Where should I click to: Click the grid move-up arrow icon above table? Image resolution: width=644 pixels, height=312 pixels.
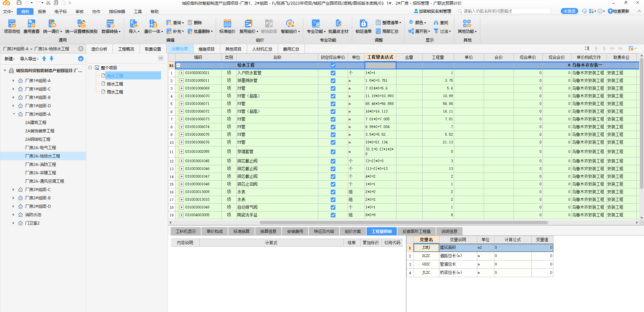click(596, 49)
